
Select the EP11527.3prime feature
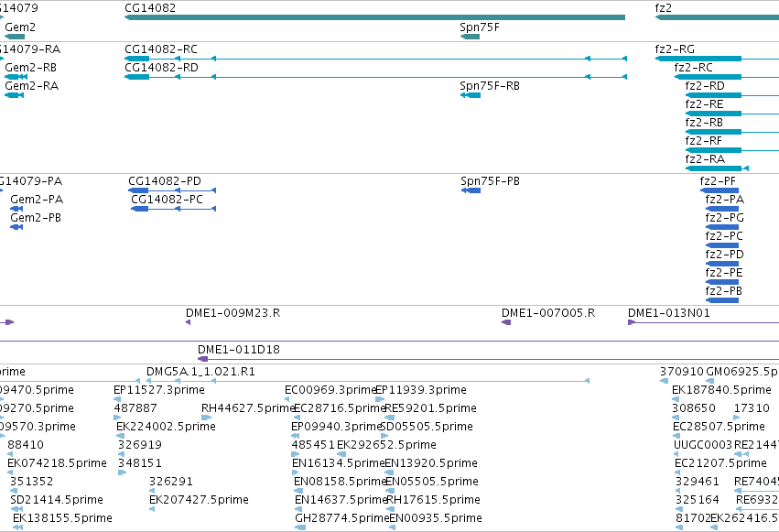[117, 399]
